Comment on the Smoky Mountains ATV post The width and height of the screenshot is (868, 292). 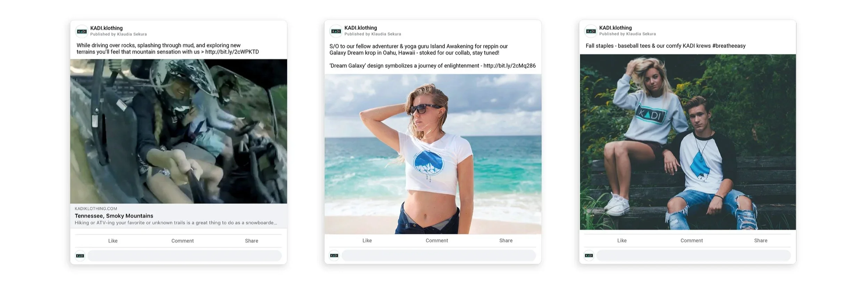coord(182,241)
